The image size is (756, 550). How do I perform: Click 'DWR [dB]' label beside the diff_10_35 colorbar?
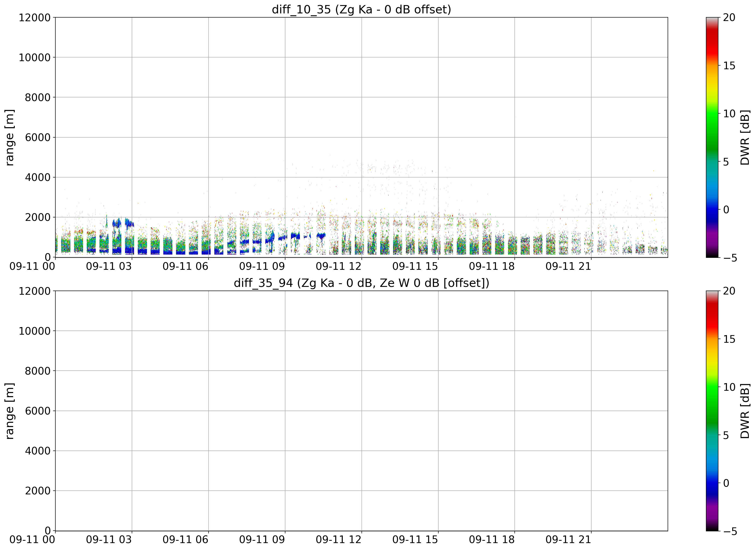745,137
